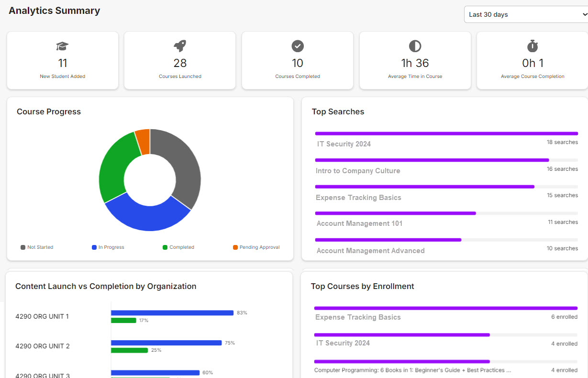Toggle the Pending Approval legend item
The width and height of the screenshot is (588, 378).
(256, 247)
